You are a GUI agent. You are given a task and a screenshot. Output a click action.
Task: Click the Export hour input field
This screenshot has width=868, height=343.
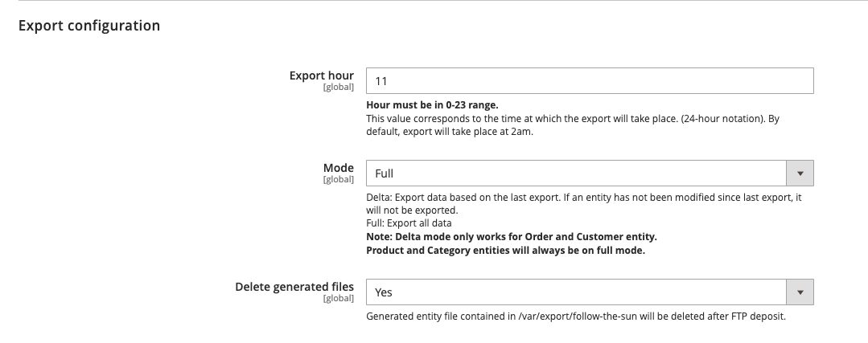pos(589,81)
